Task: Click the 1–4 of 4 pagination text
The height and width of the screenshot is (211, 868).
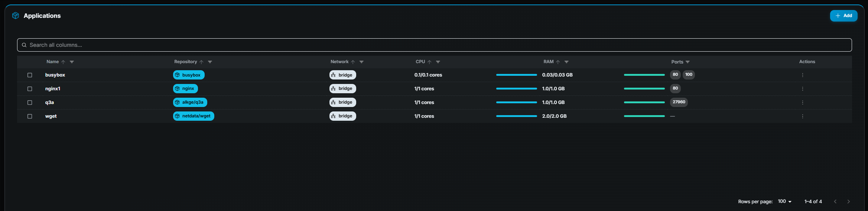Action: click(x=813, y=201)
